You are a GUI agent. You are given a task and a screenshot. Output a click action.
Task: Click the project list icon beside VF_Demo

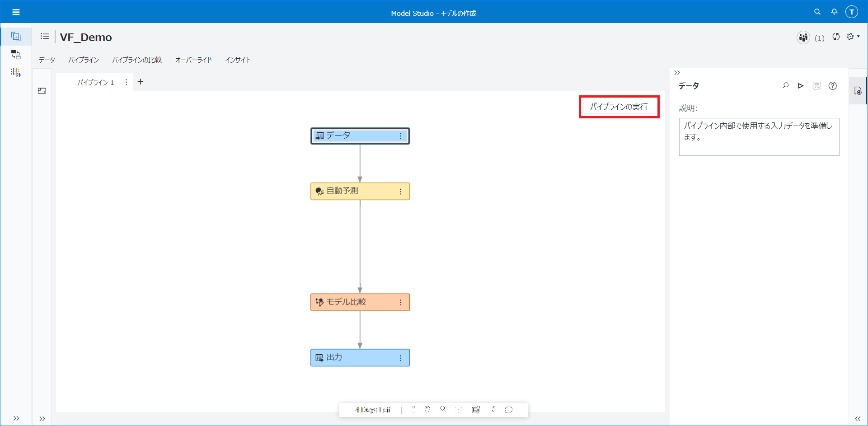click(44, 36)
